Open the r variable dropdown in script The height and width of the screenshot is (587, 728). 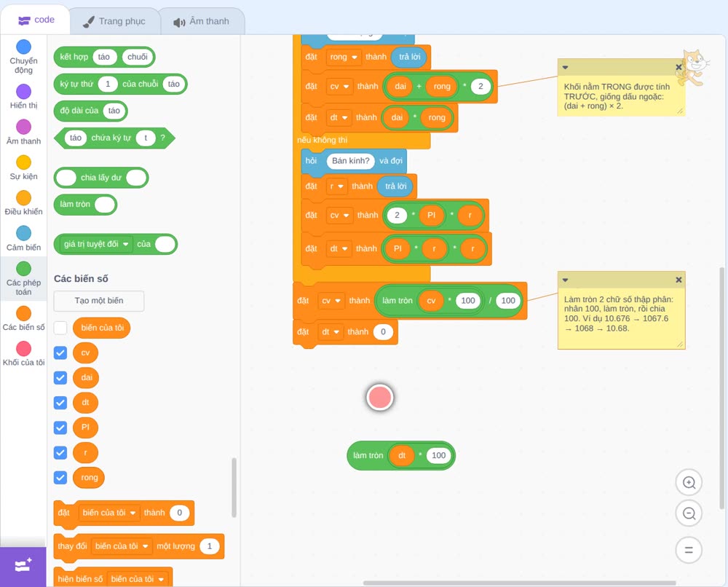coord(336,186)
